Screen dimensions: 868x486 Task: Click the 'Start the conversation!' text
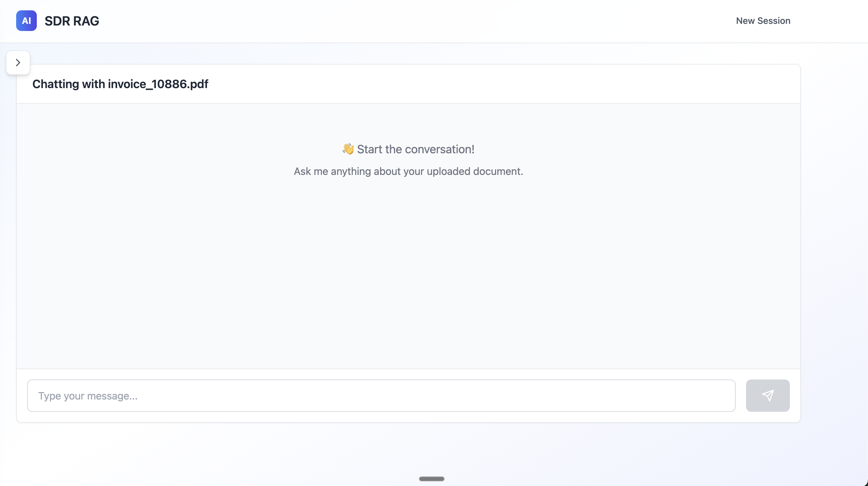pos(416,149)
